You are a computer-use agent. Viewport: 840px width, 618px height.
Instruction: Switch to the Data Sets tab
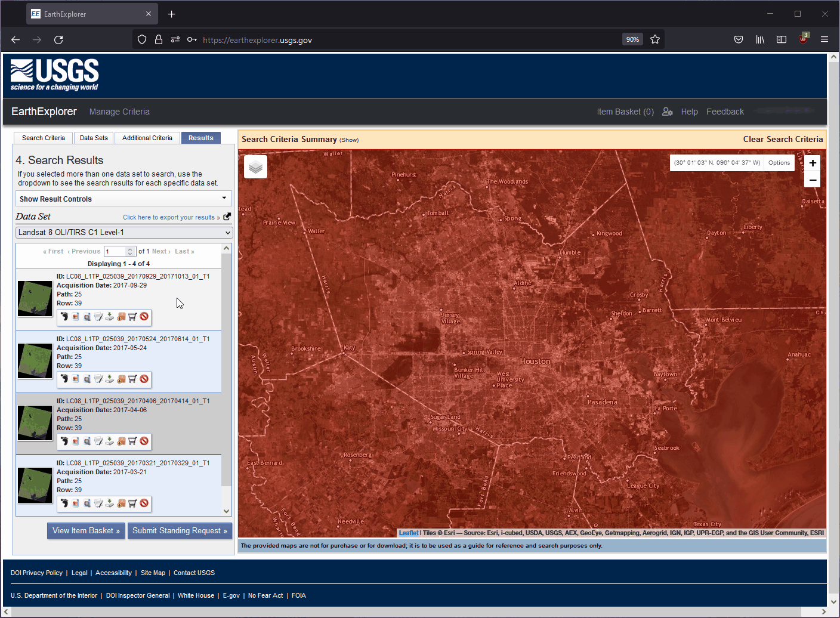point(93,138)
